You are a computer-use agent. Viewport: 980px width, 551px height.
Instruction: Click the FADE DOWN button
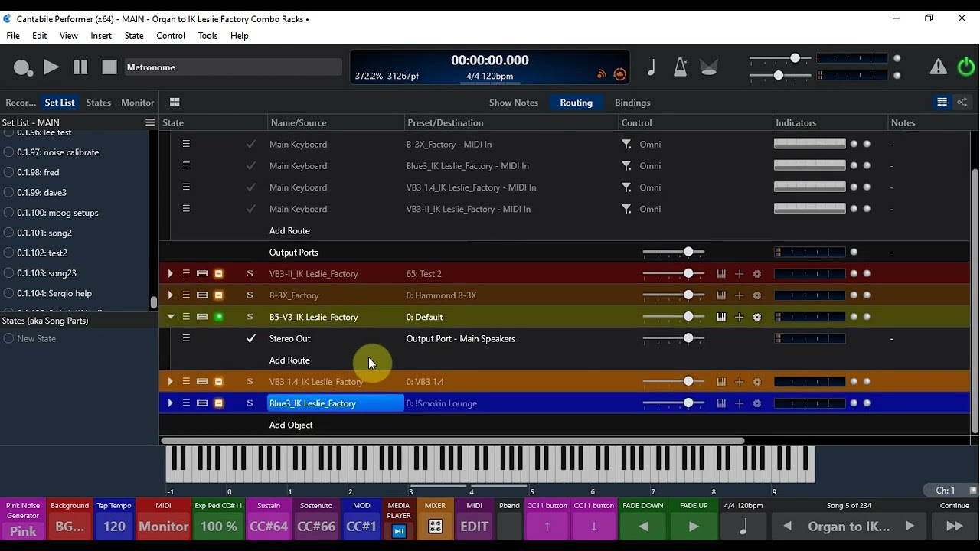(x=643, y=520)
